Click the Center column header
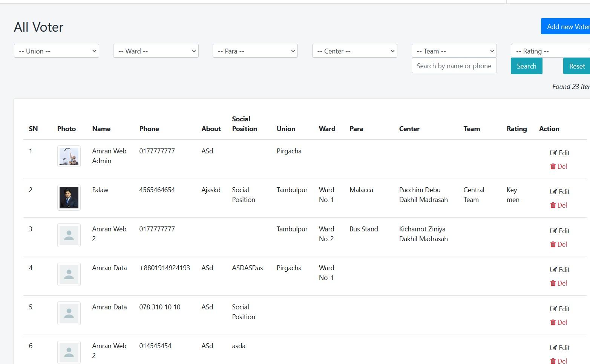This screenshot has width=590, height=364. (x=409, y=128)
